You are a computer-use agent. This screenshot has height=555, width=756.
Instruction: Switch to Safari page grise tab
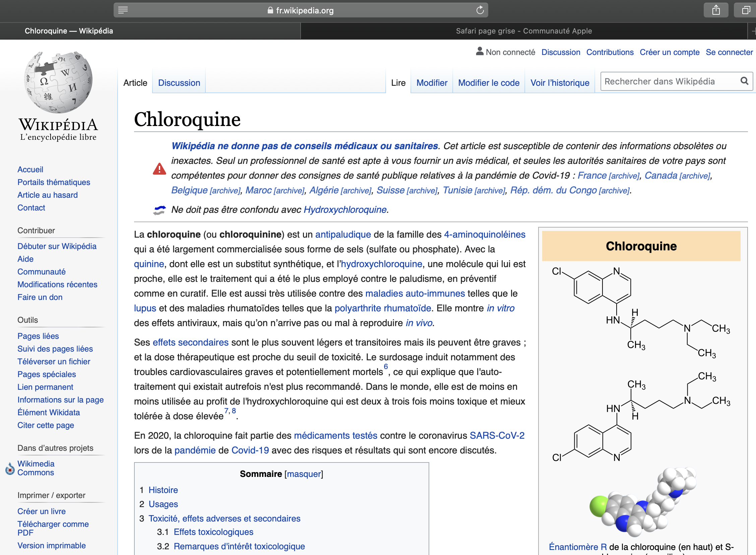coord(523,31)
